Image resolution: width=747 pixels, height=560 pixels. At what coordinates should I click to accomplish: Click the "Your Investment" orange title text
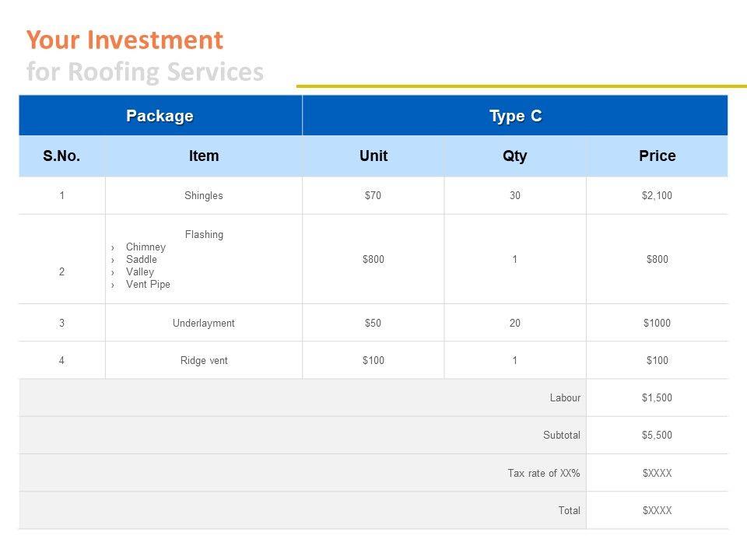(x=124, y=40)
